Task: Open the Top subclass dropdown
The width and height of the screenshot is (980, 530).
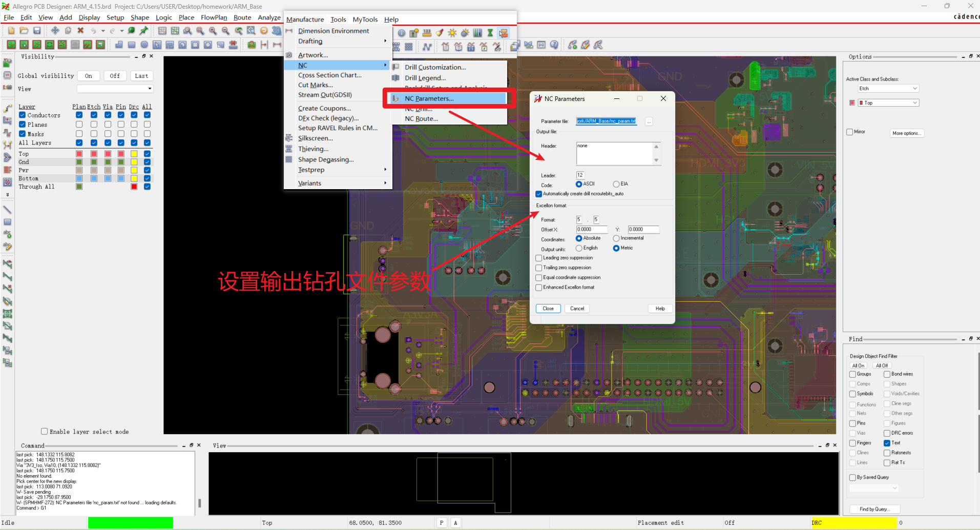Action: [888, 103]
